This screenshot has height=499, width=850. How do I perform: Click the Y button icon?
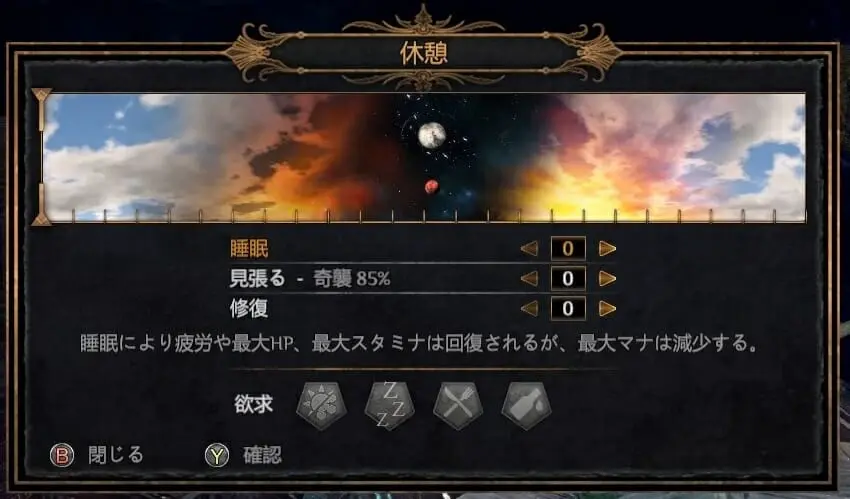217,455
